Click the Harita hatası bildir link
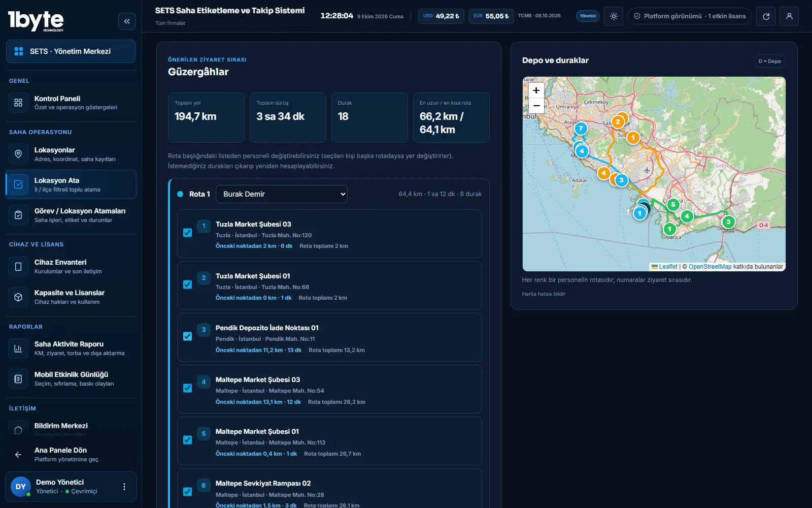The width and height of the screenshot is (812, 508). [x=544, y=294]
